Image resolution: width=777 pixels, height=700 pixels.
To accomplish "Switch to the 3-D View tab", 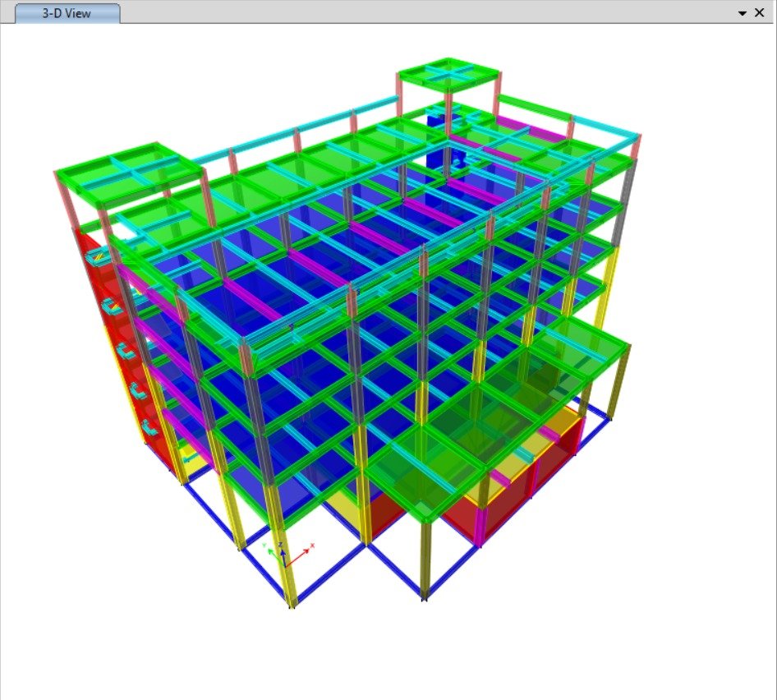I will pos(67,13).
